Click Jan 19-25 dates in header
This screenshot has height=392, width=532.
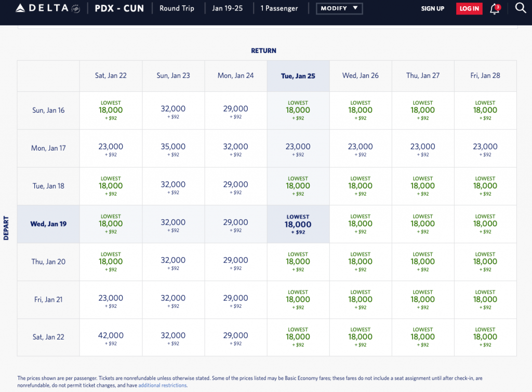click(x=227, y=8)
